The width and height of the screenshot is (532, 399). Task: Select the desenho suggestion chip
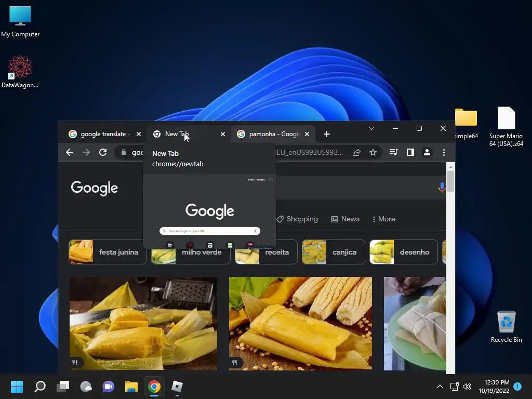click(x=403, y=252)
